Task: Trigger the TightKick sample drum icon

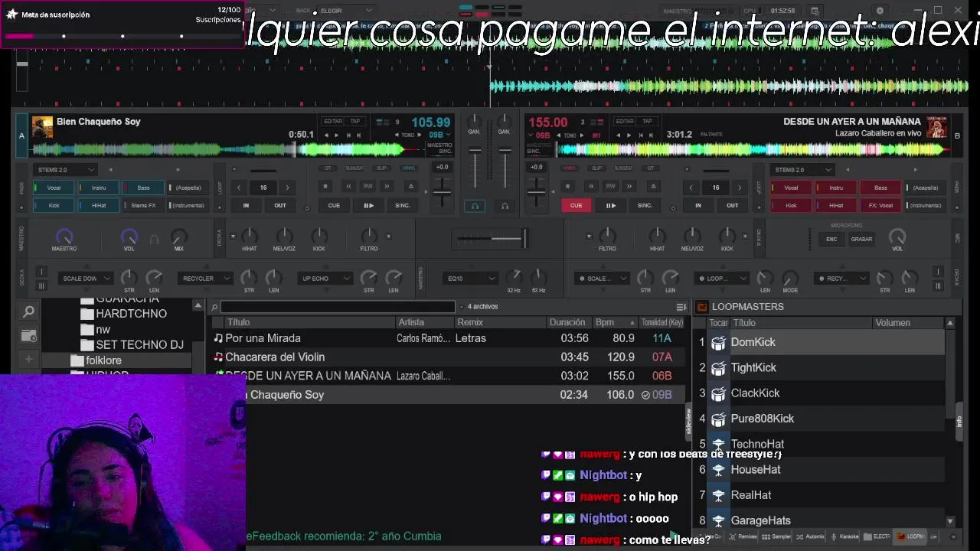Action: pyautogui.click(x=718, y=368)
